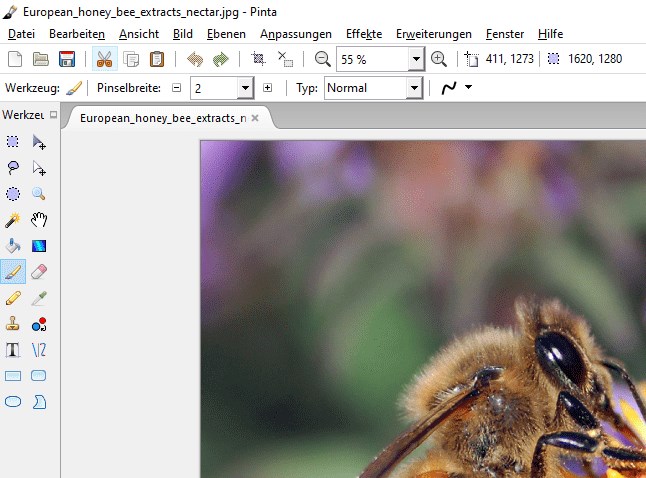Viewport: 646px width, 478px height.
Task: Pick the Eraser tool
Action: (39, 272)
